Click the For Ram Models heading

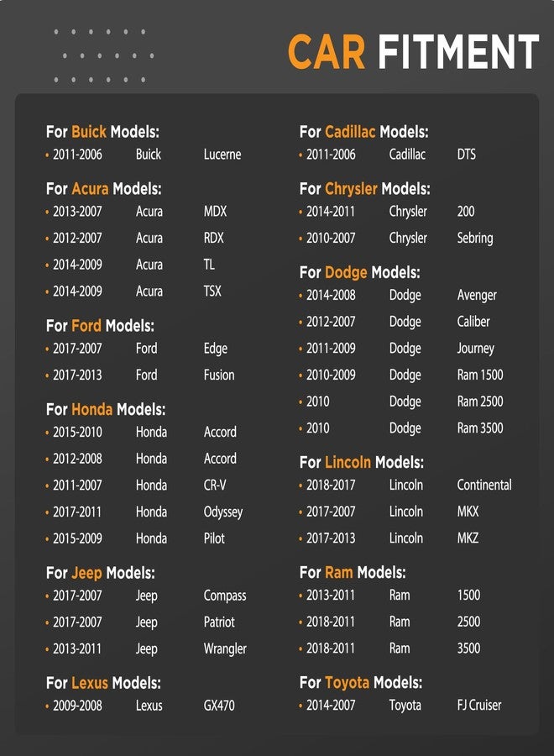[x=353, y=572]
